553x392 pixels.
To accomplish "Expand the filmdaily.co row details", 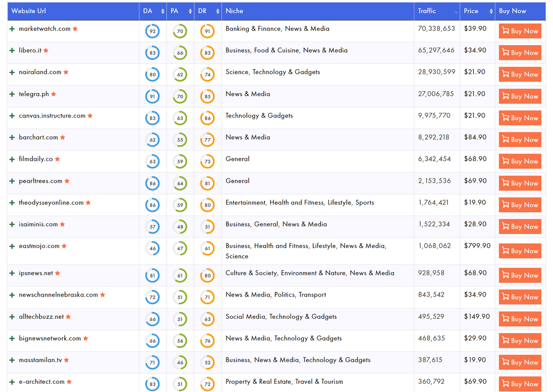I will coord(12,159).
